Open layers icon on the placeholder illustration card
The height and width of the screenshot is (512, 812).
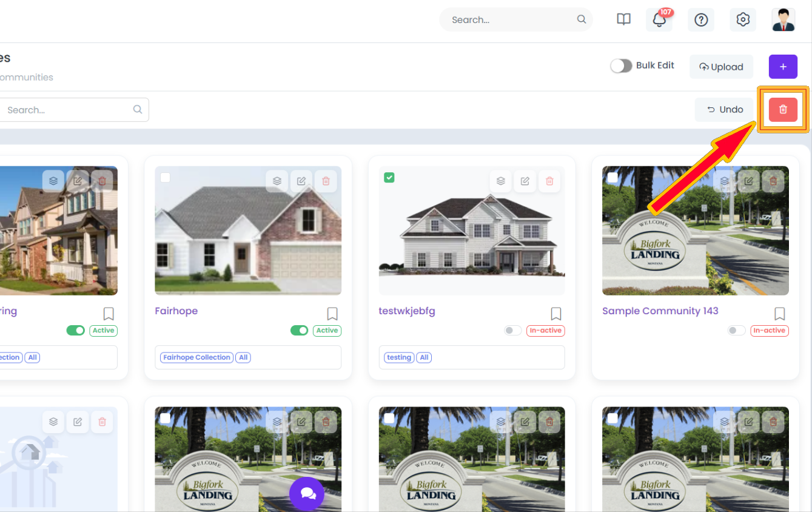click(x=53, y=422)
